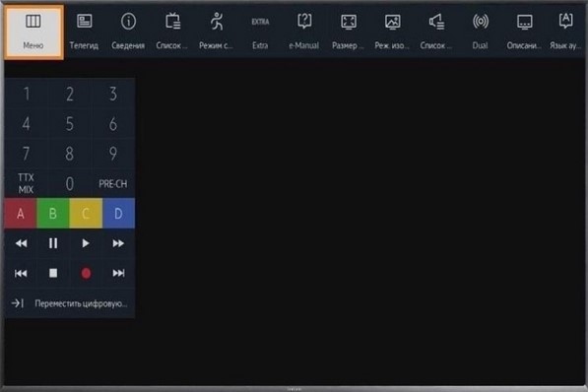Click the pause playback button
Screen dimensions: 588x392
[53, 243]
